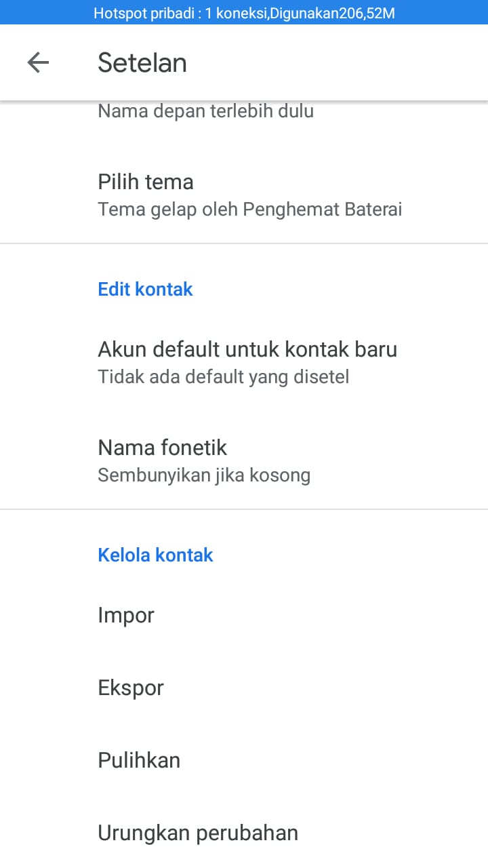This screenshot has width=488, height=868.
Task: Open the Nama fonetik setting
Action: [x=244, y=460]
